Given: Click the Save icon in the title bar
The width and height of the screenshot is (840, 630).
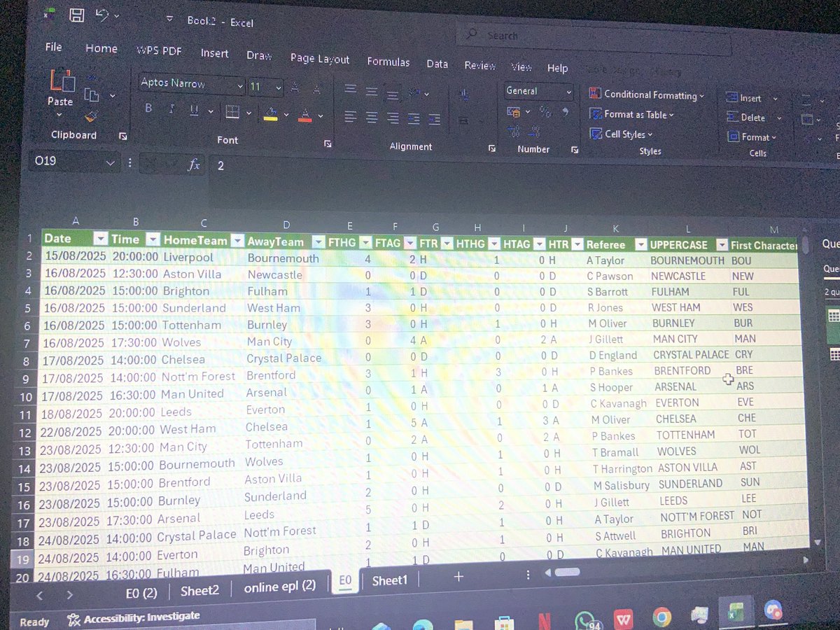Looking at the screenshot, I should 78,15.
